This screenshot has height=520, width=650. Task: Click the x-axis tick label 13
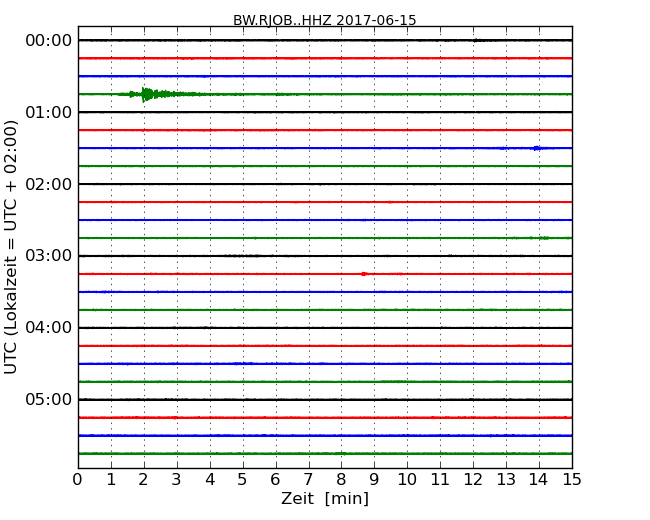[506, 480]
